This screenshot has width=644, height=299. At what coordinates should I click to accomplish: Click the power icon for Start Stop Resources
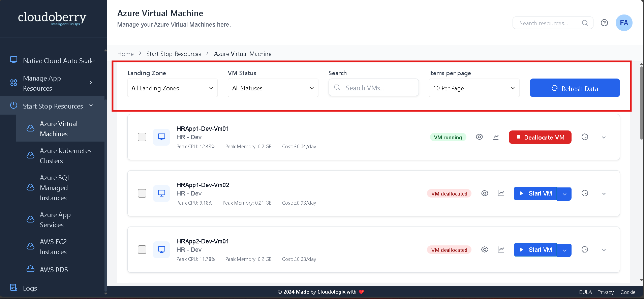click(13, 106)
